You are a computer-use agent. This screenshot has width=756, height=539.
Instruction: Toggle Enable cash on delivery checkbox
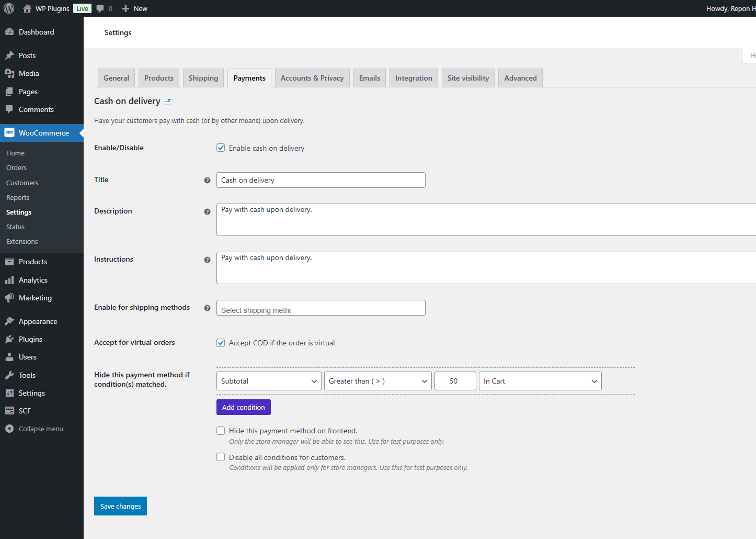(221, 148)
